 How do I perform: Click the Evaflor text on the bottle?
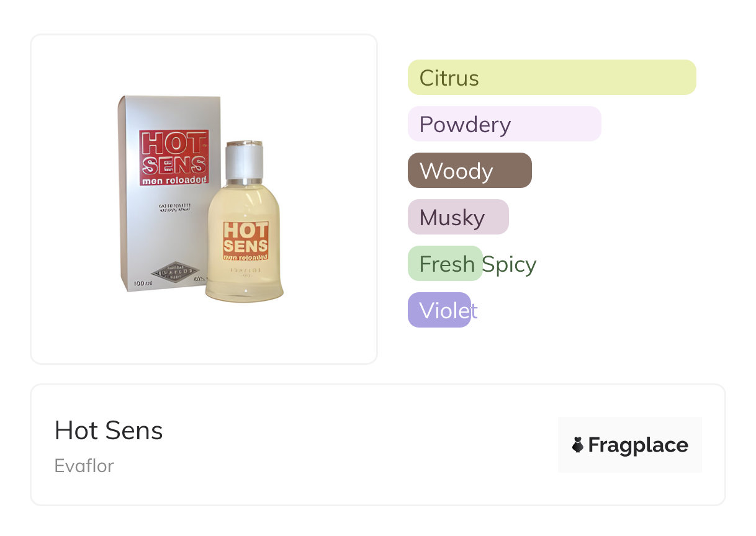point(245,270)
